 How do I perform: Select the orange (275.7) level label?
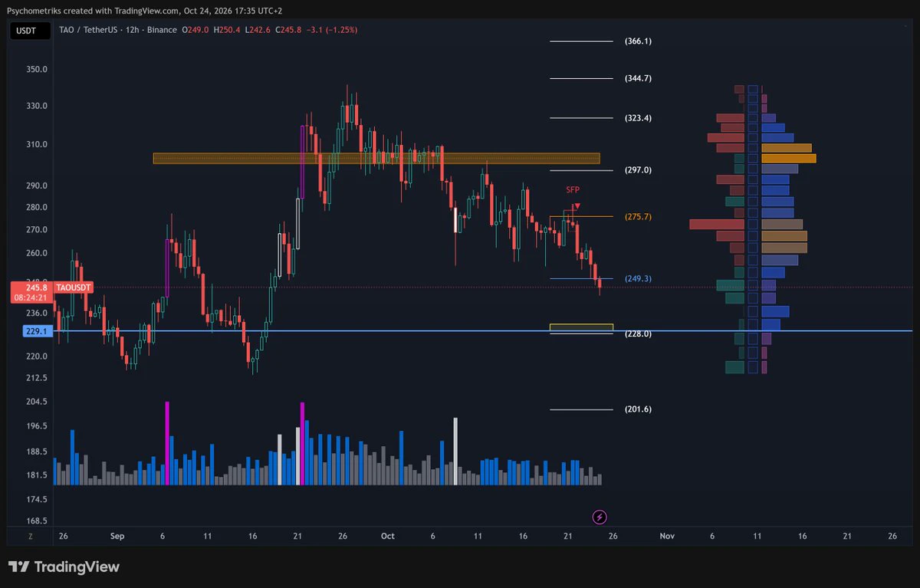[638, 217]
